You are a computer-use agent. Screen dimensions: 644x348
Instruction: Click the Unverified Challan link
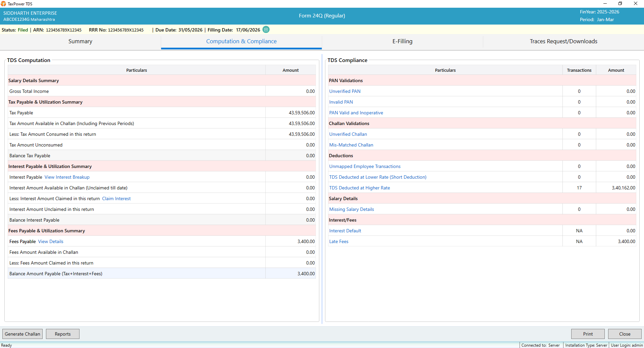[x=348, y=134]
